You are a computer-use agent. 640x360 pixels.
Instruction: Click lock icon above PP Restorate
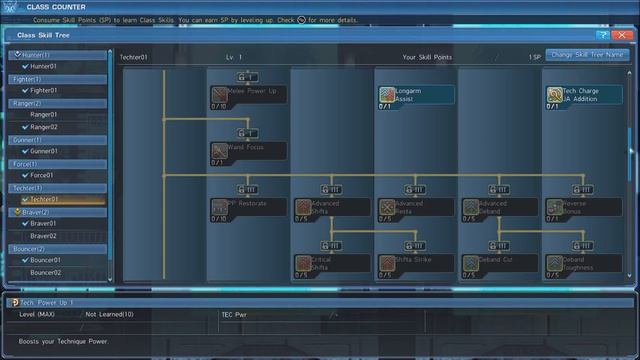(247, 189)
